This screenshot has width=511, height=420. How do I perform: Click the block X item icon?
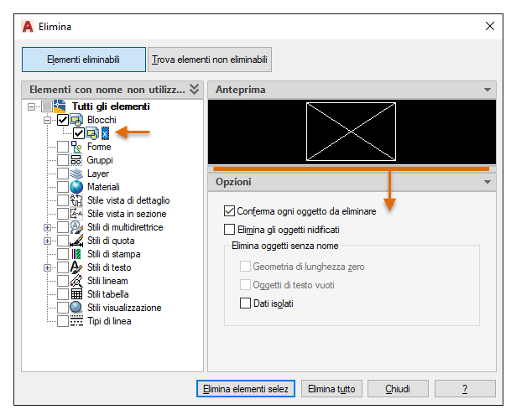[x=92, y=133]
